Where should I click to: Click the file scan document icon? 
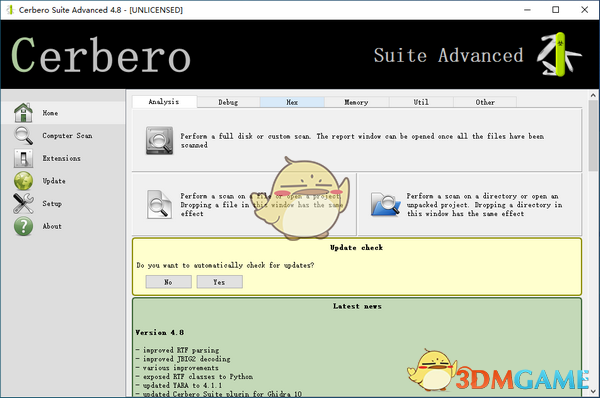click(159, 204)
